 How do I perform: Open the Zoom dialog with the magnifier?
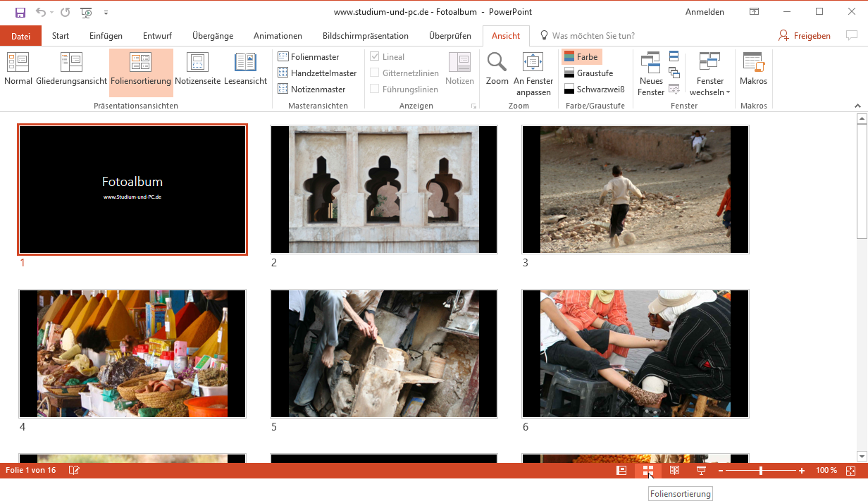(497, 69)
